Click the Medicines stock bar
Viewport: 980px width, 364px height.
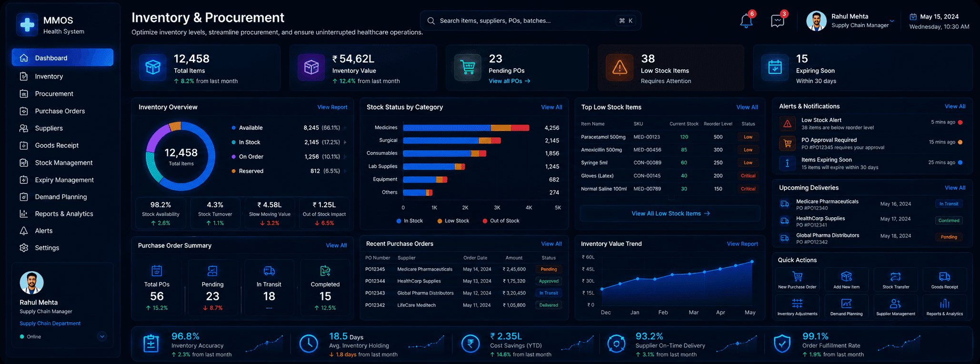[x=466, y=128]
